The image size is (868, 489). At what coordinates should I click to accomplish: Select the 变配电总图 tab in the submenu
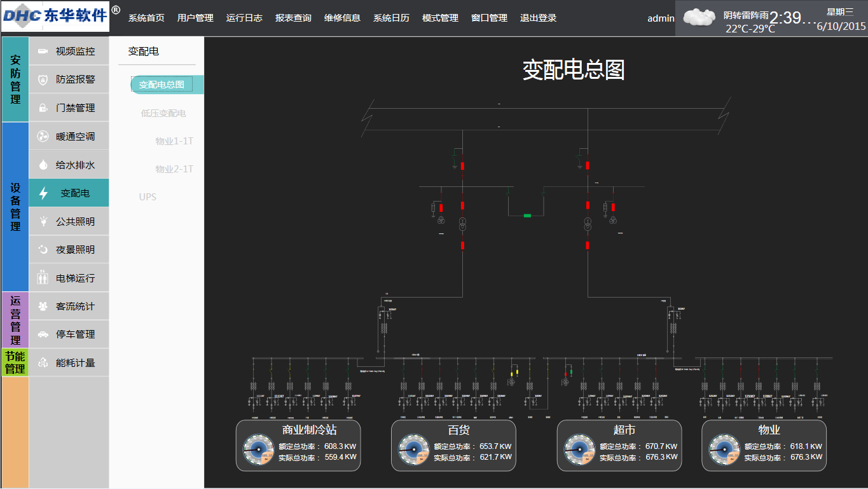tap(162, 85)
